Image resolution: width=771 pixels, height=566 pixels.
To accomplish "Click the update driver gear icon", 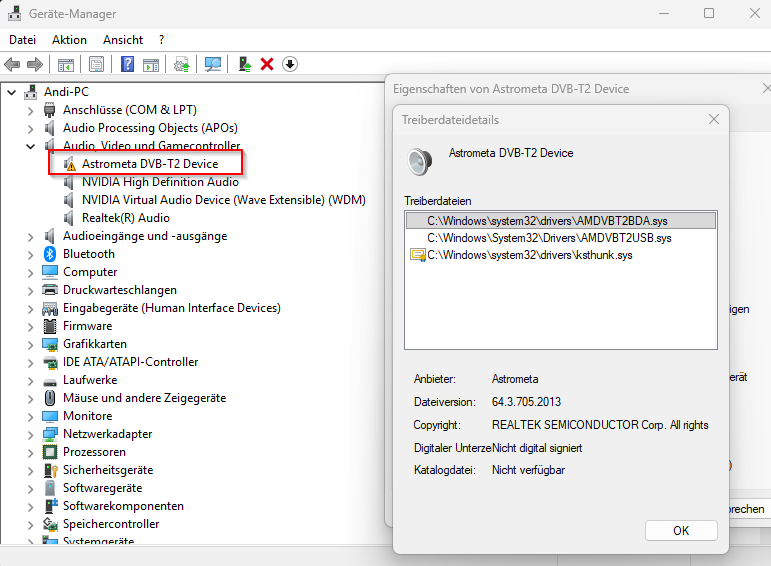I will (181, 64).
